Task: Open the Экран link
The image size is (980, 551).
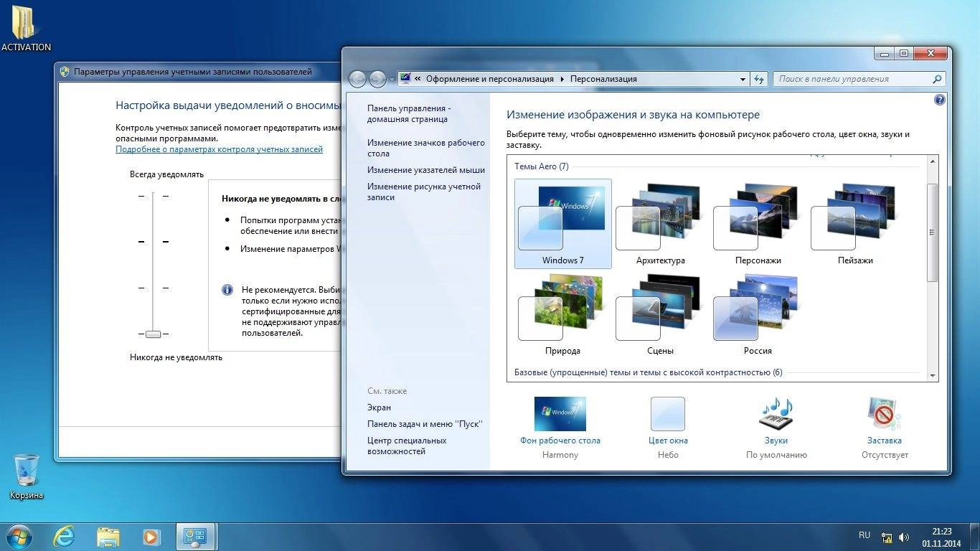Action: 380,408
